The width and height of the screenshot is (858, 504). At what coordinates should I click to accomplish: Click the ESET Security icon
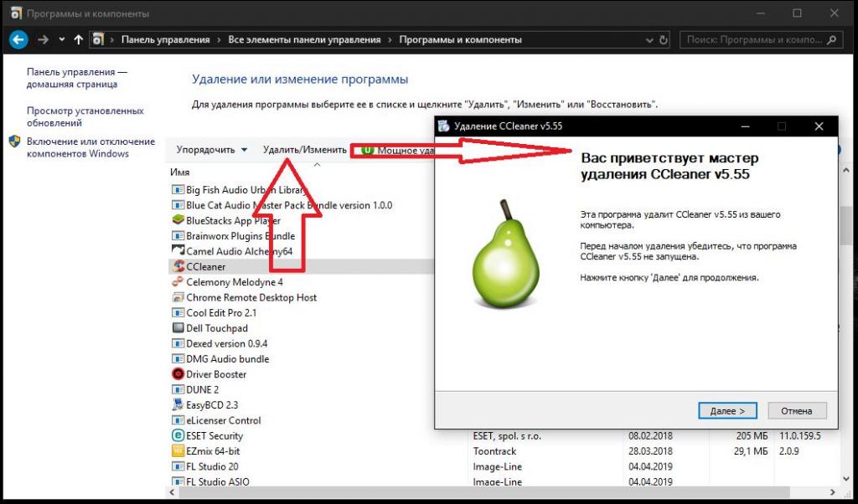[178, 435]
